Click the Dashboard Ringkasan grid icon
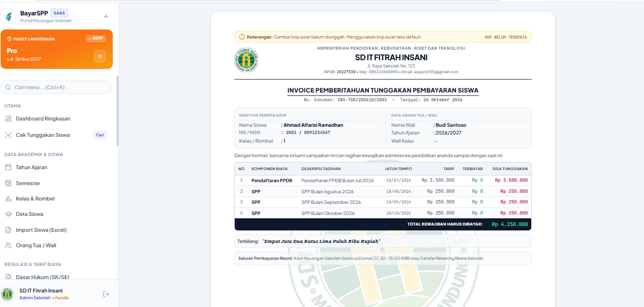This screenshot has width=644, height=307. 8,119
